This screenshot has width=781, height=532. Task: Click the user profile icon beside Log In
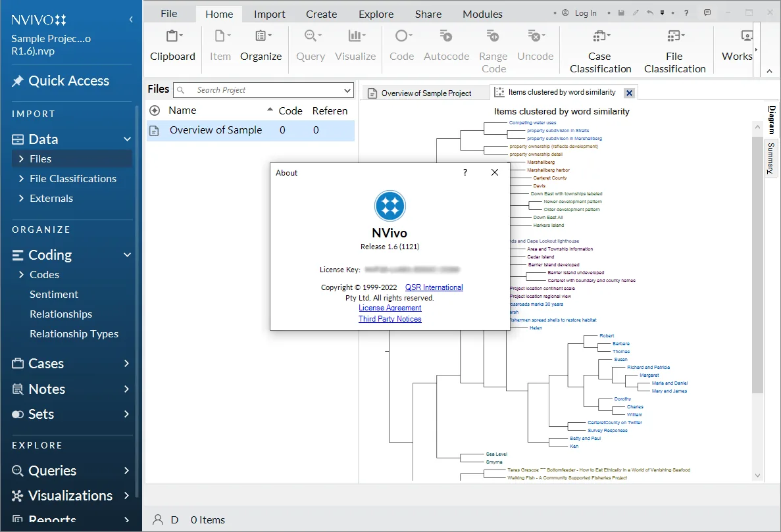(x=565, y=13)
